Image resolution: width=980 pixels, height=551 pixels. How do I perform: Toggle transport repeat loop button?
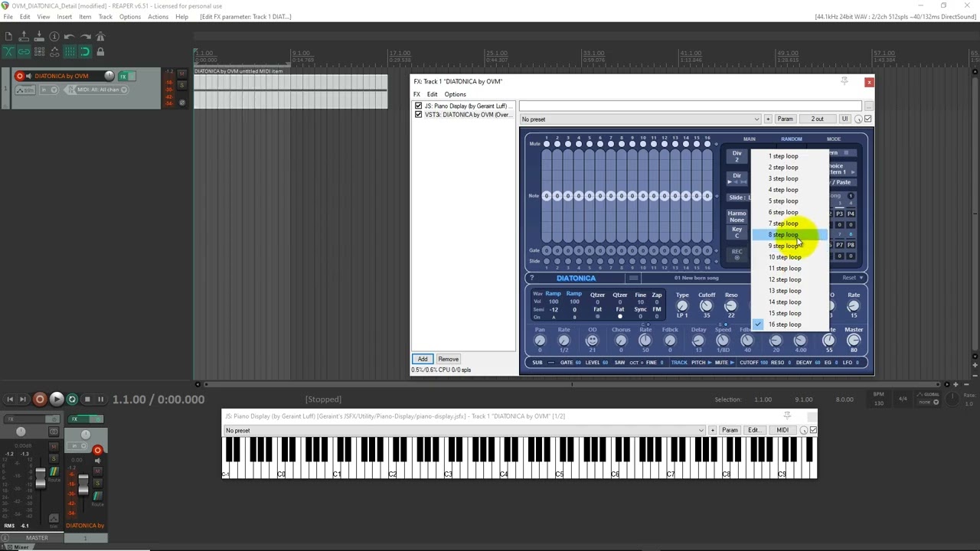[72, 399]
